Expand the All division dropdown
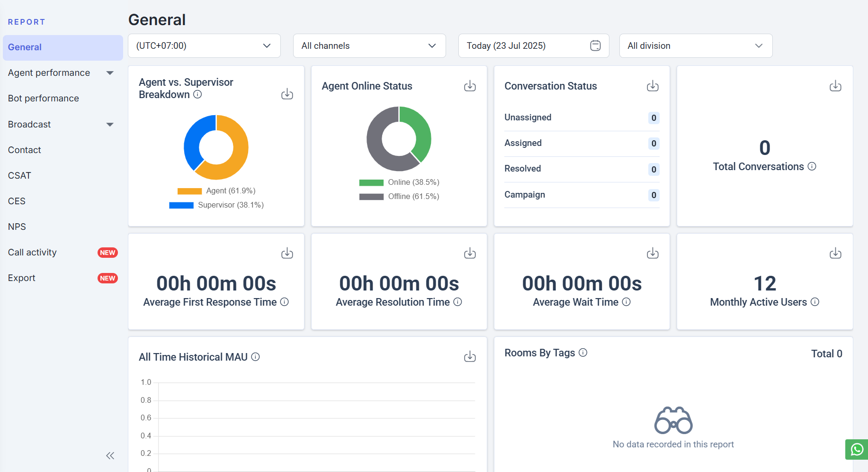This screenshot has width=868, height=472. click(696, 46)
